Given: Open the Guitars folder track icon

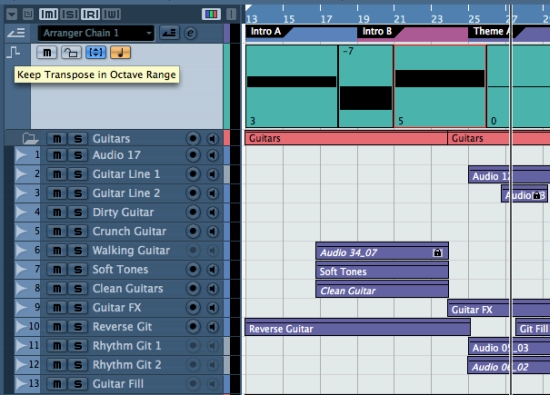Looking at the screenshot, I should click(x=30, y=139).
